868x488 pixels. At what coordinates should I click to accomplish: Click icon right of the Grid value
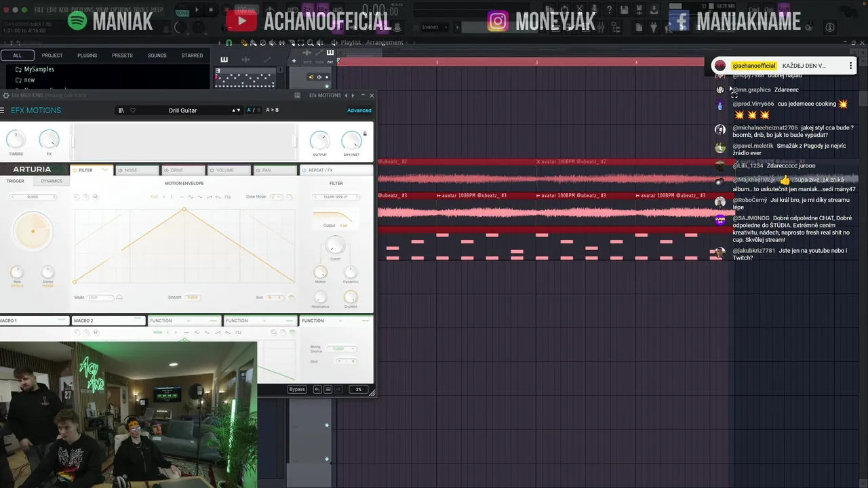pos(292,297)
